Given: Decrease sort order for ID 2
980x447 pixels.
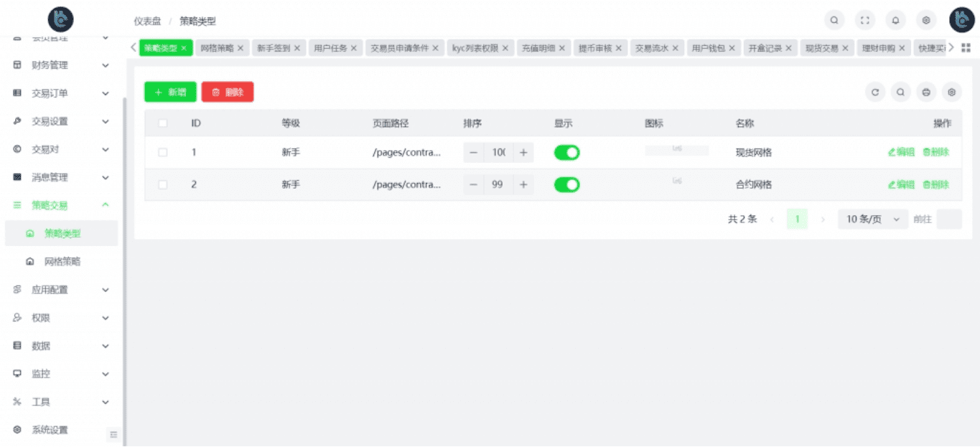Looking at the screenshot, I should [x=473, y=184].
